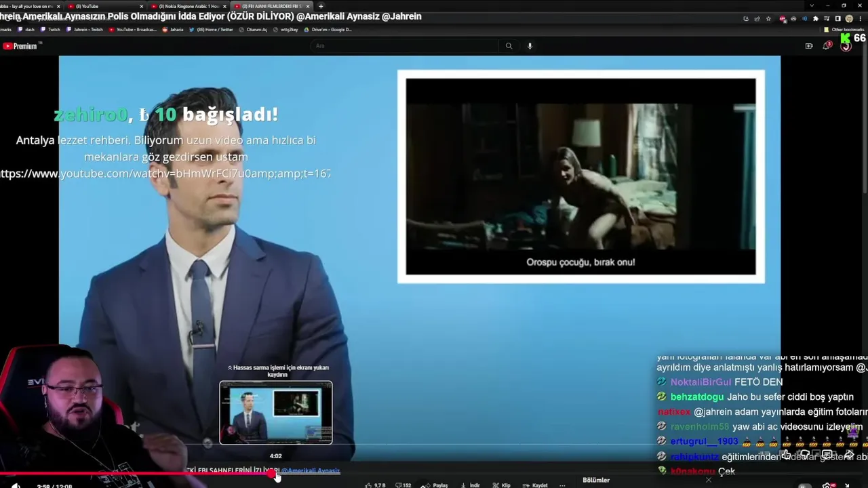Click the share page icon in address bar

pyautogui.click(x=757, y=19)
